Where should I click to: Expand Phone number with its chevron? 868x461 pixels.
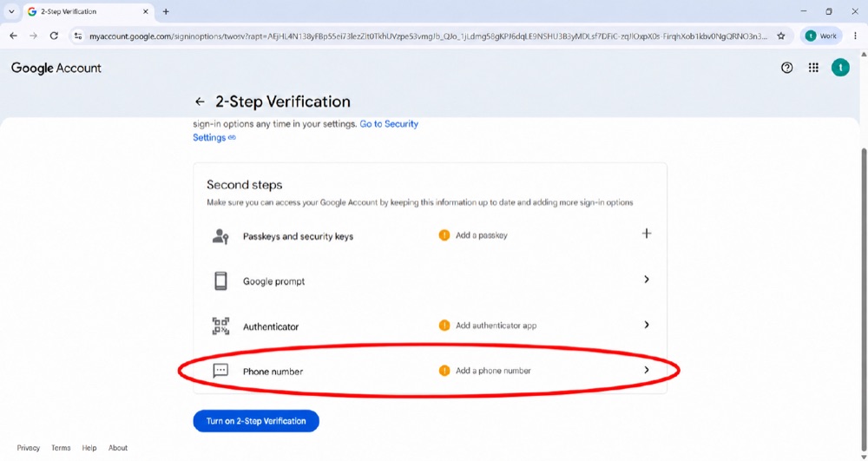tap(647, 370)
